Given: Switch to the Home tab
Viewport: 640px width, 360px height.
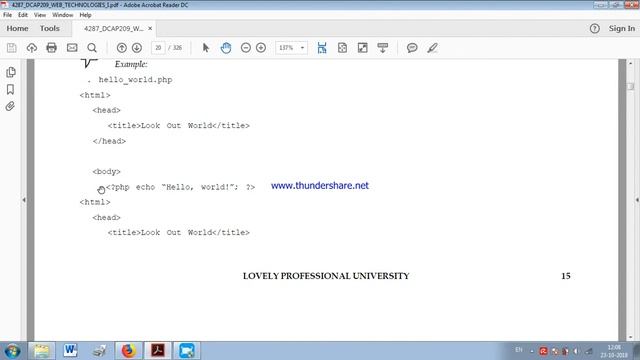Looking at the screenshot, I should [17, 29].
